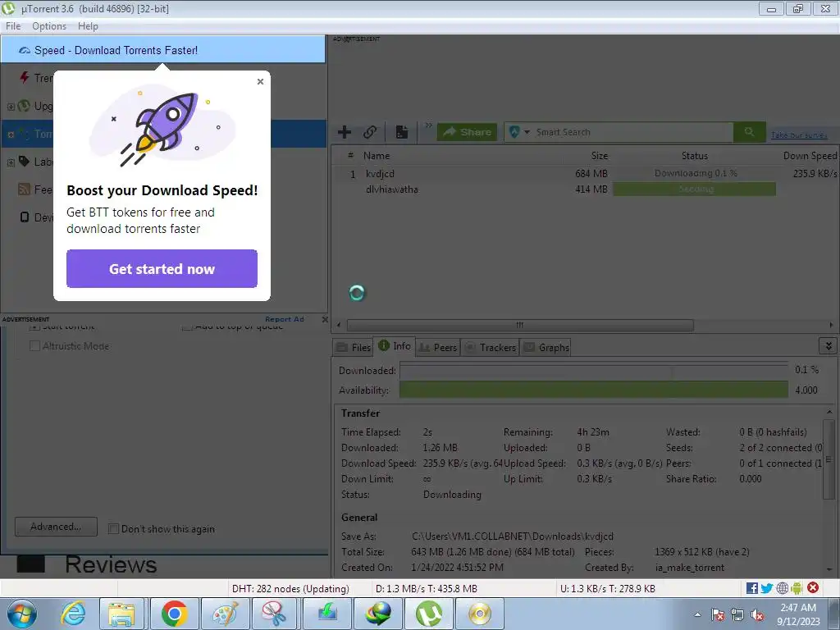Sort by the Size column header
The width and height of the screenshot is (840, 630).
click(599, 155)
